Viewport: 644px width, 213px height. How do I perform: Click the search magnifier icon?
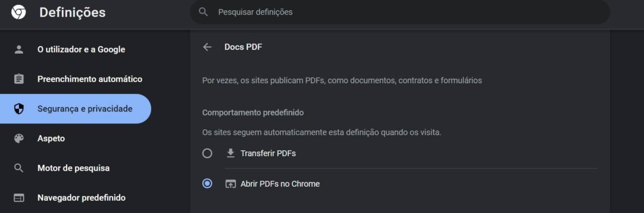pyautogui.click(x=203, y=12)
